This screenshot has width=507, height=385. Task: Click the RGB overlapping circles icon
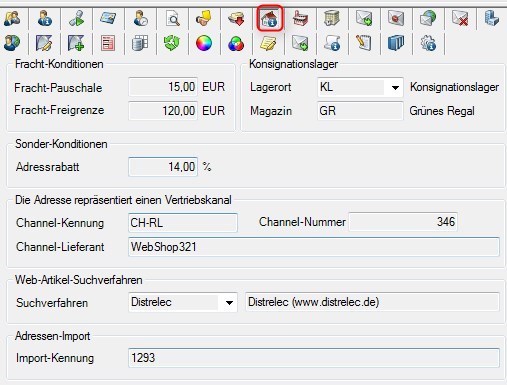236,43
